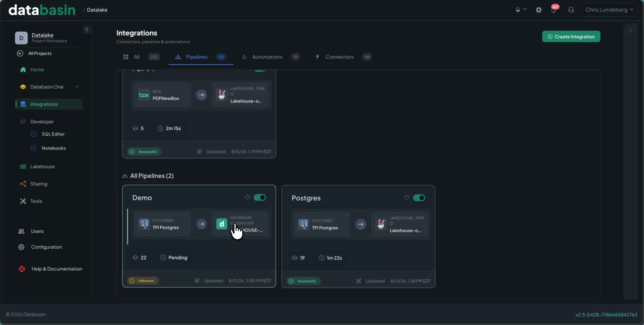Edit the pipeline updated 1:19 PM
Image resolution: width=644 pixels, height=325 pixels.
[199, 152]
